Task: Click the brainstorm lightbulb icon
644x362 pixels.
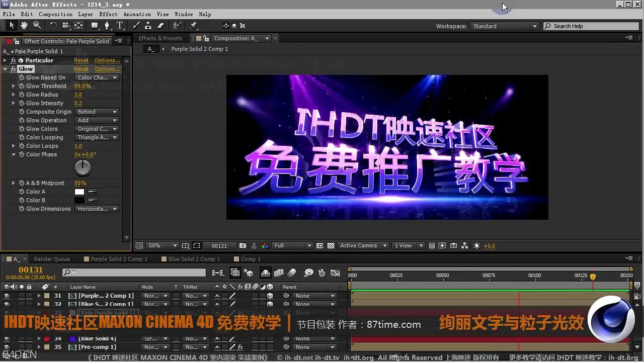Action: [309, 273]
